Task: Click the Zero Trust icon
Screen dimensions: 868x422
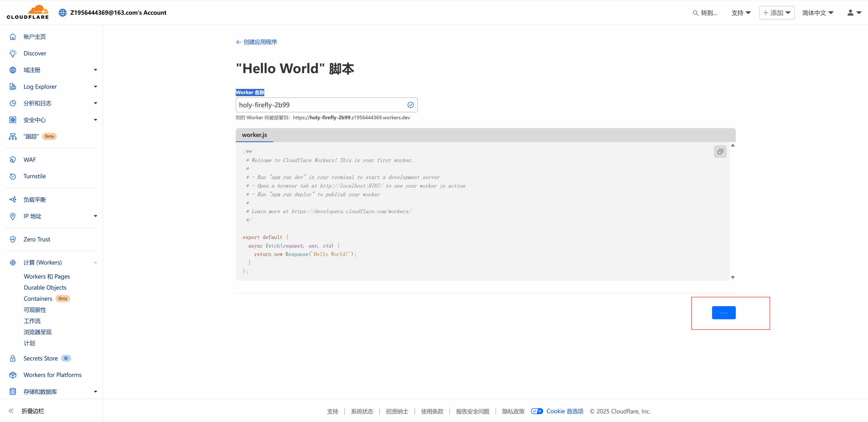Action: point(13,239)
